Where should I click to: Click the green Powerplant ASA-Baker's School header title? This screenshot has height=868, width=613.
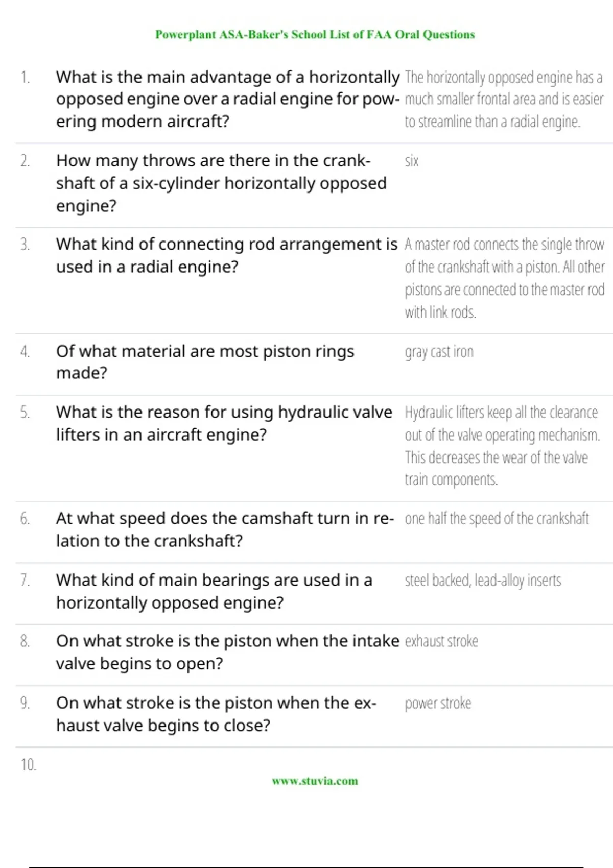315,35
